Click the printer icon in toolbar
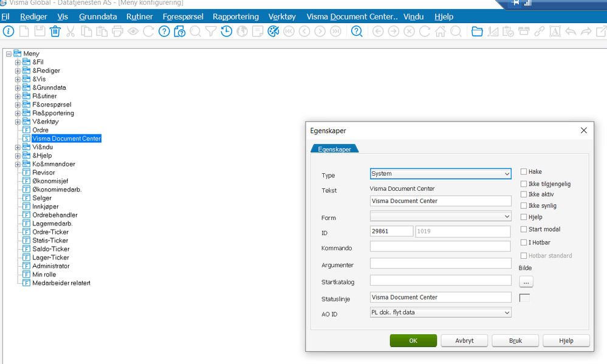Screen dimensions: 607x364 [x=117, y=32]
